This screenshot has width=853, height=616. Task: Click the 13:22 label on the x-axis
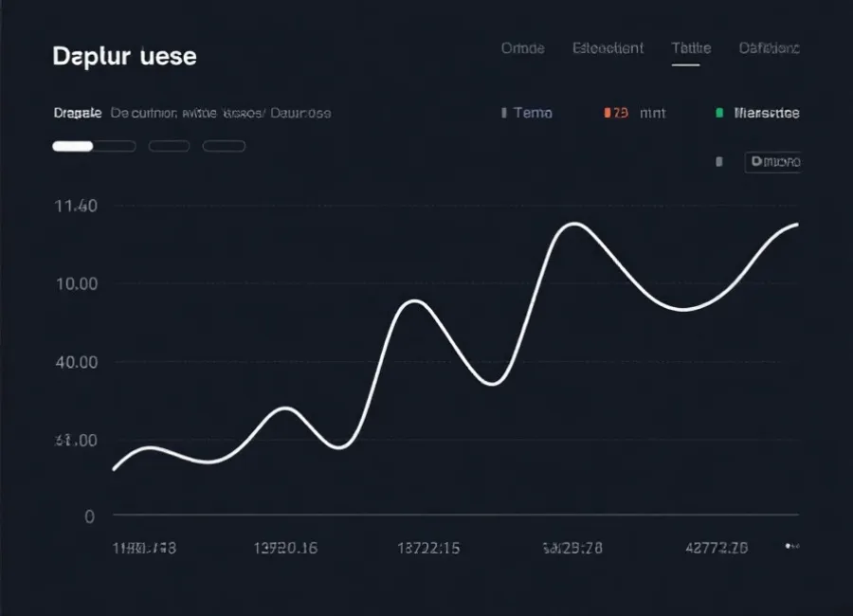click(428, 547)
